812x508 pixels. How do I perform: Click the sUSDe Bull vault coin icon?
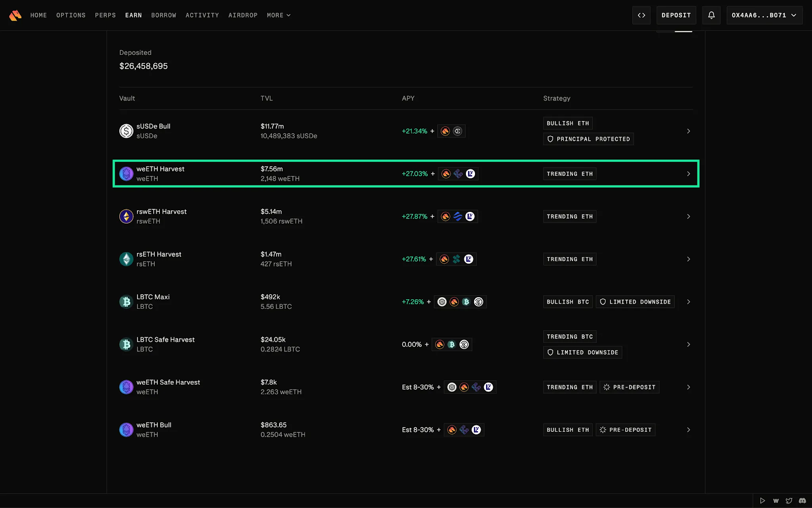click(x=126, y=131)
